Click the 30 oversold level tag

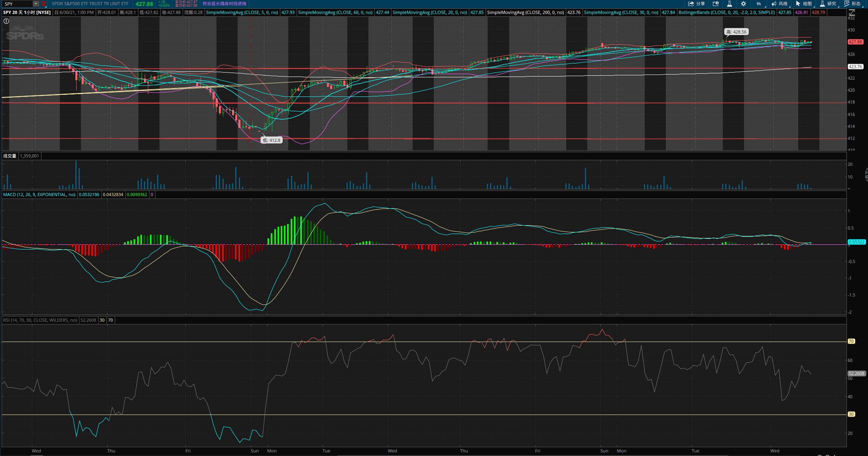pyautogui.click(x=851, y=414)
